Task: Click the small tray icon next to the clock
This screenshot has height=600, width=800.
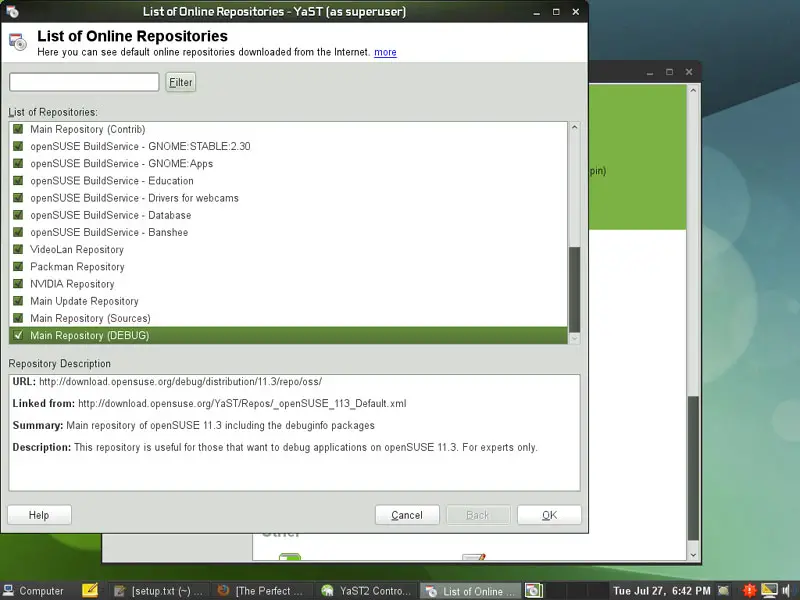Action: click(723, 591)
